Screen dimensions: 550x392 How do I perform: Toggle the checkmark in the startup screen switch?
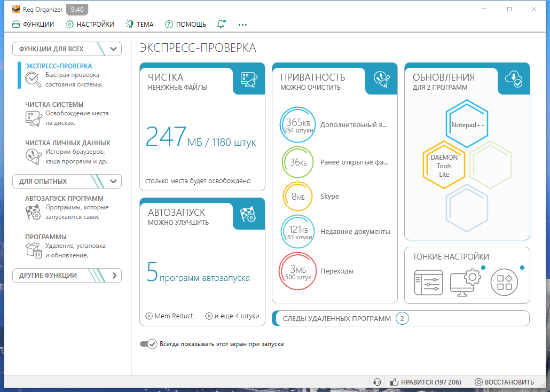pos(152,344)
